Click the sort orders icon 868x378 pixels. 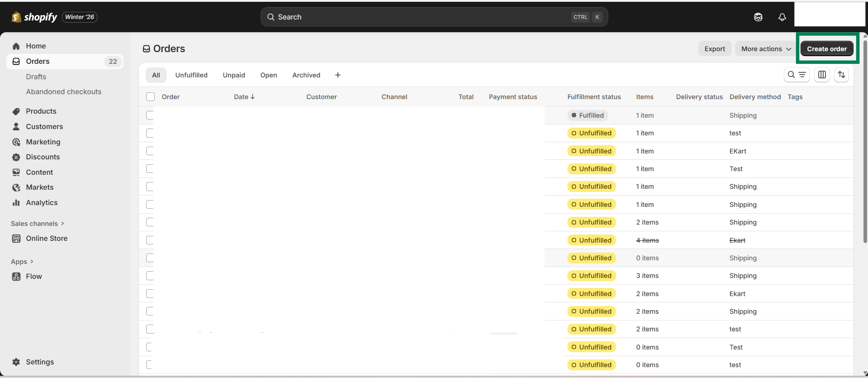point(841,75)
